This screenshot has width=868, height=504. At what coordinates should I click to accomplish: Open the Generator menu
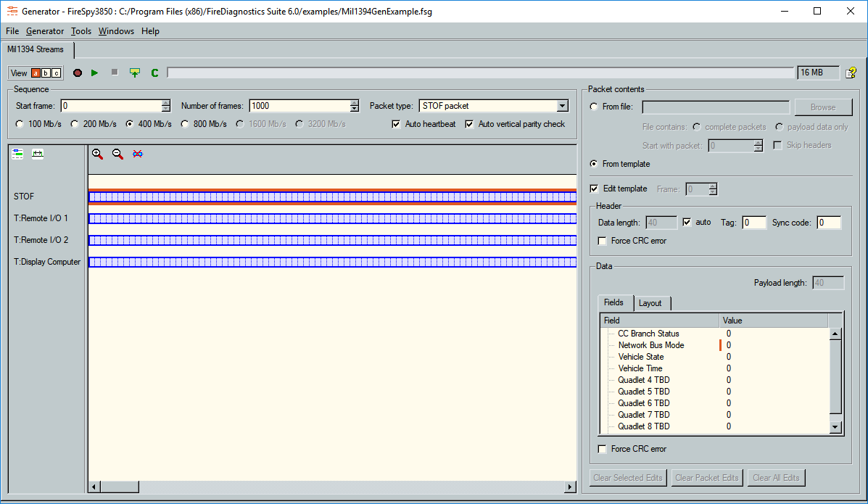pyautogui.click(x=45, y=31)
